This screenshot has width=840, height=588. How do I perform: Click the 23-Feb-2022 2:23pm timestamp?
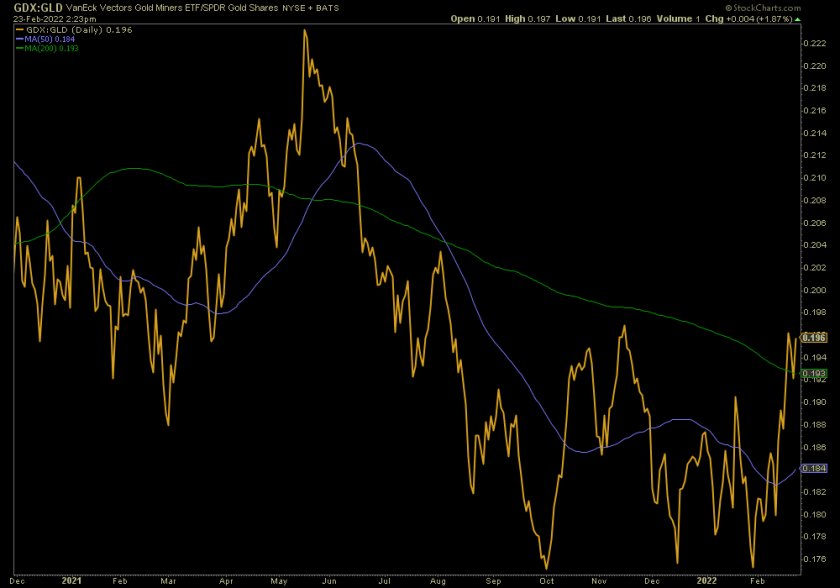[55, 19]
